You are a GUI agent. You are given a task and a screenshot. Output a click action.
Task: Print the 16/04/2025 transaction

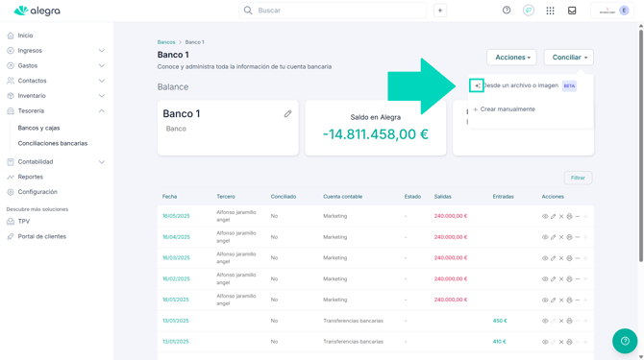[569, 237]
